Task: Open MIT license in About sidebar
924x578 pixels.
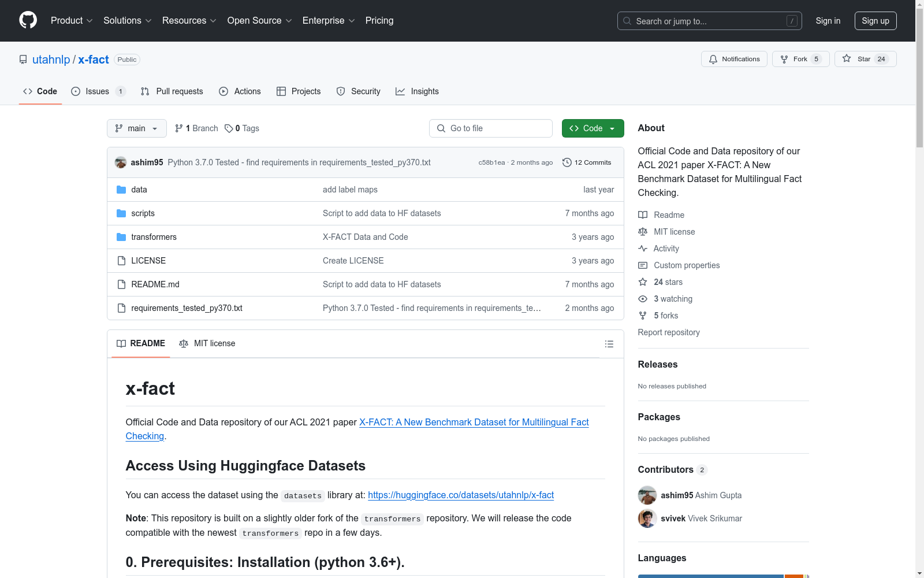Action: (x=666, y=232)
